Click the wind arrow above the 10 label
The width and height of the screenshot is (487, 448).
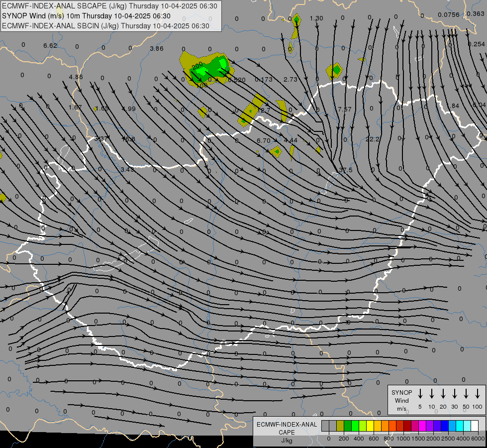pos(432,394)
